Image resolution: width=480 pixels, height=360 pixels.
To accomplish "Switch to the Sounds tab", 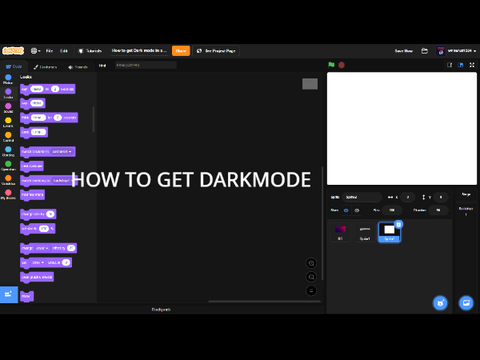I will pyautogui.click(x=78, y=67).
